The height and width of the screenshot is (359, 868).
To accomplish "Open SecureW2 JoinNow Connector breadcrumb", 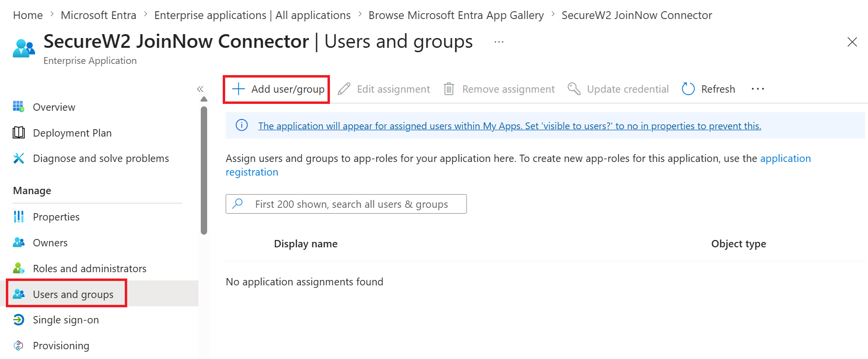I will click(637, 15).
